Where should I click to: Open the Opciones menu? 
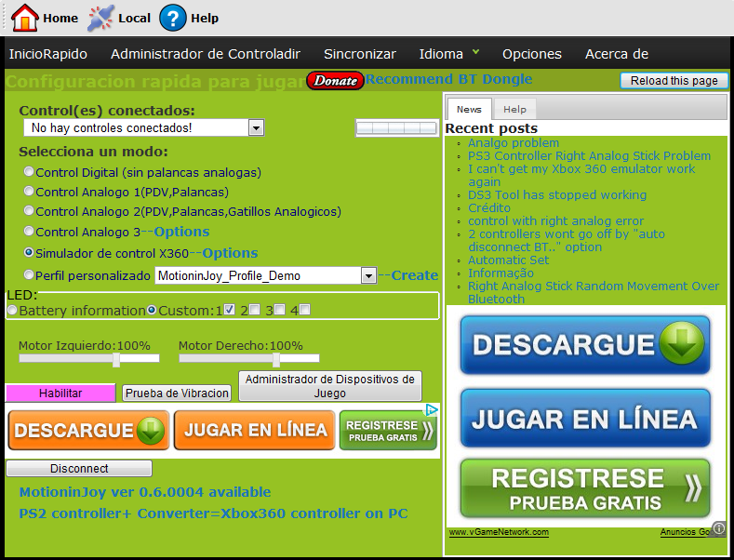532,54
